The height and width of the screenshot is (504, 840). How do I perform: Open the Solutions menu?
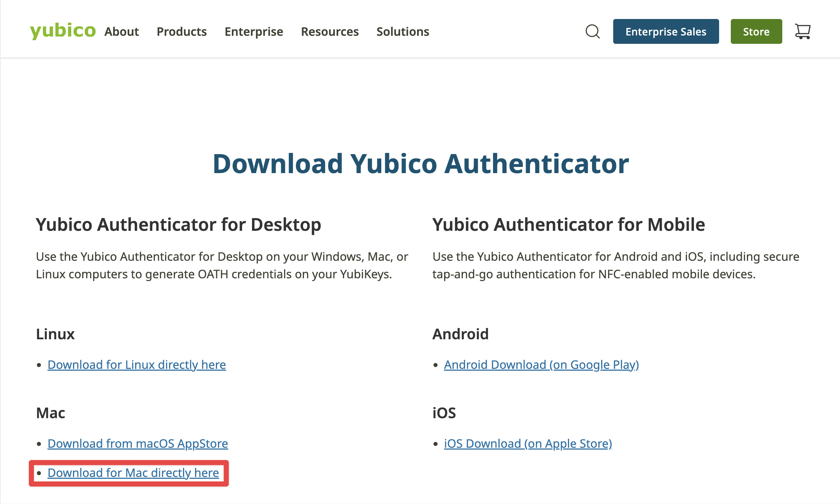(403, 32)
